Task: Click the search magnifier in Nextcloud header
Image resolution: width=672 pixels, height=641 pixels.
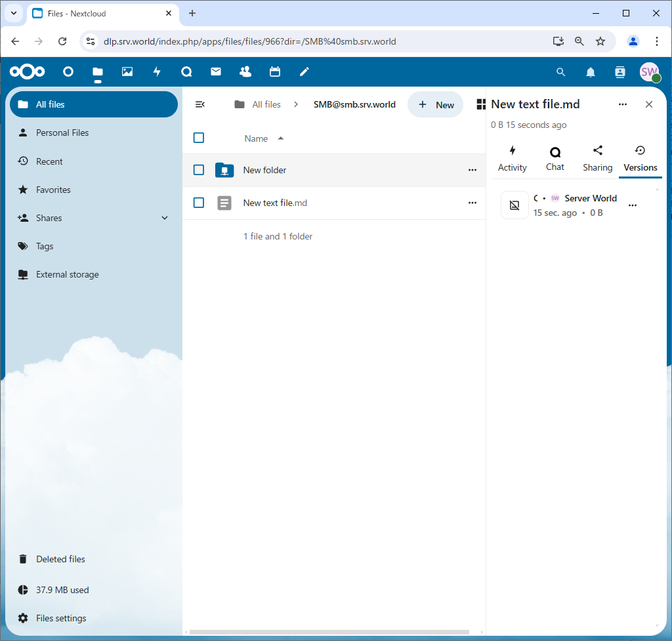Action: tap(560, 72)
